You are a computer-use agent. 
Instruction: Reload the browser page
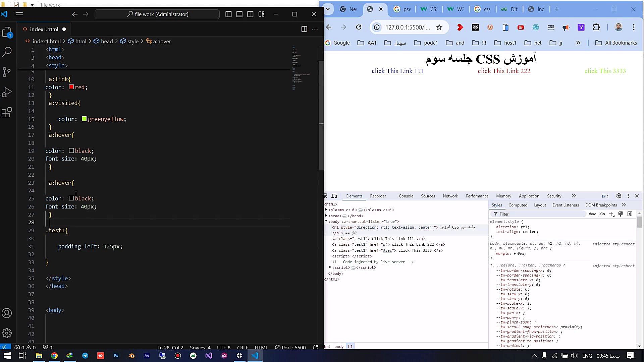(x=359, y=27)
